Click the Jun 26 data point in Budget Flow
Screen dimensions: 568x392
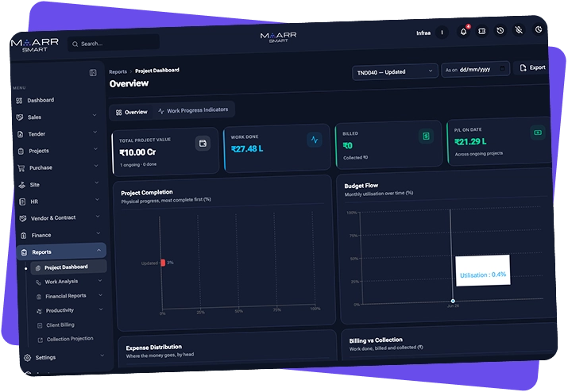point(453,302)
